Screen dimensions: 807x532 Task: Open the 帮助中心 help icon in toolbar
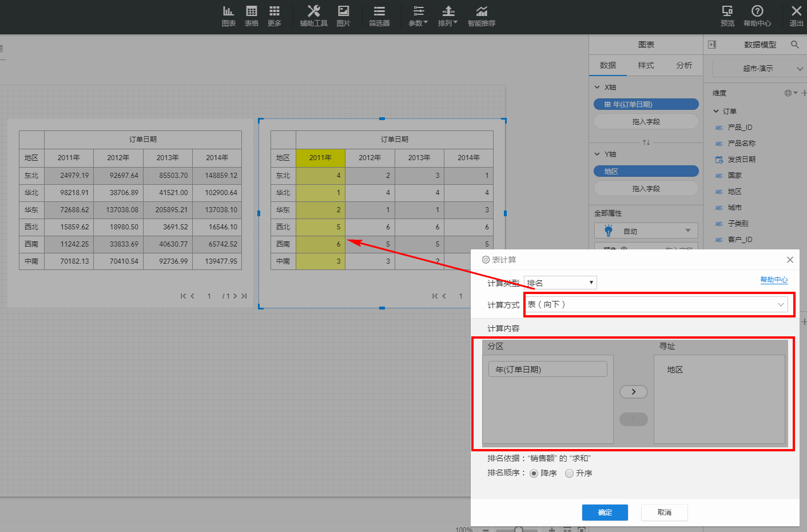(x=757, y=15)
